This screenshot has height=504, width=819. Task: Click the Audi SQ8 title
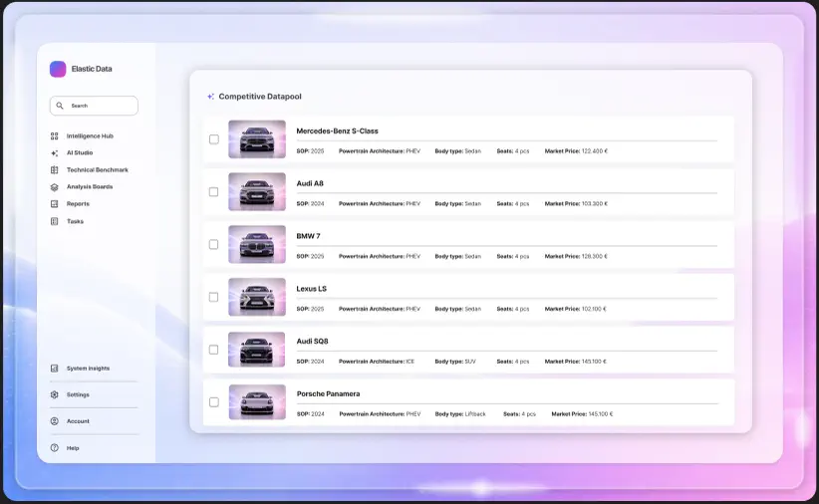click(312, 341)
